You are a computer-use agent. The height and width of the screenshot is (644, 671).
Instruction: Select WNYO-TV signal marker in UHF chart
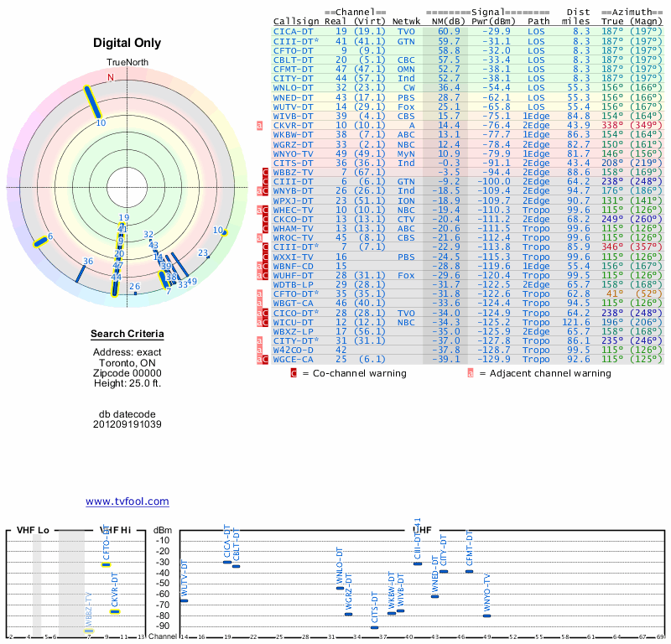coord(486,615)
